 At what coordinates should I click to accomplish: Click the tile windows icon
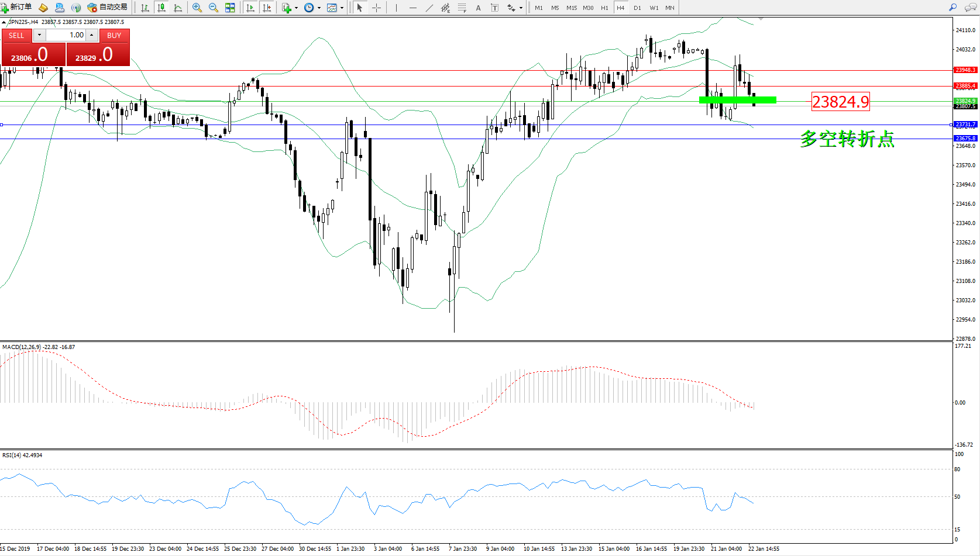point(230,8)
